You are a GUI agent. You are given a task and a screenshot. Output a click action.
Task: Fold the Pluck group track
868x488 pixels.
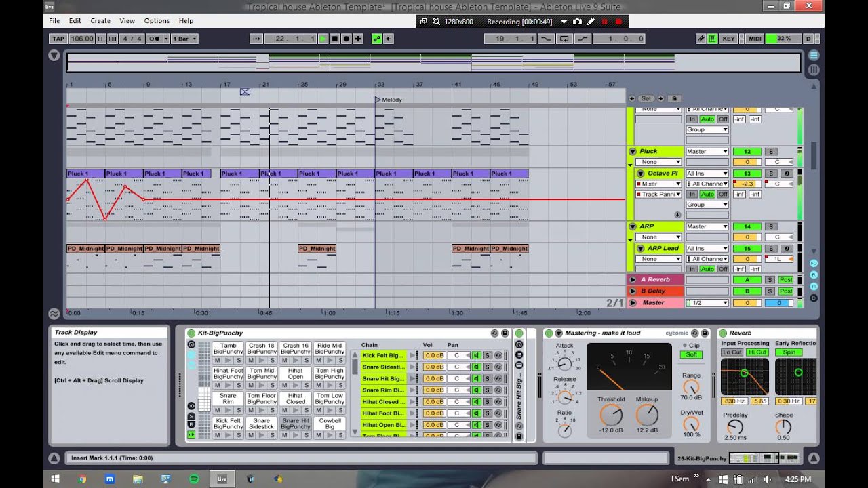(x=633, y=152)
